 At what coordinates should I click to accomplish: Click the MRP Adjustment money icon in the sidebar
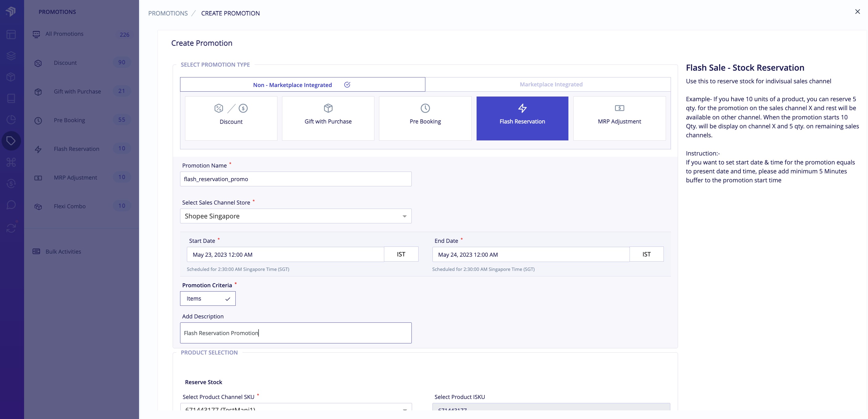tap(38, 178)
